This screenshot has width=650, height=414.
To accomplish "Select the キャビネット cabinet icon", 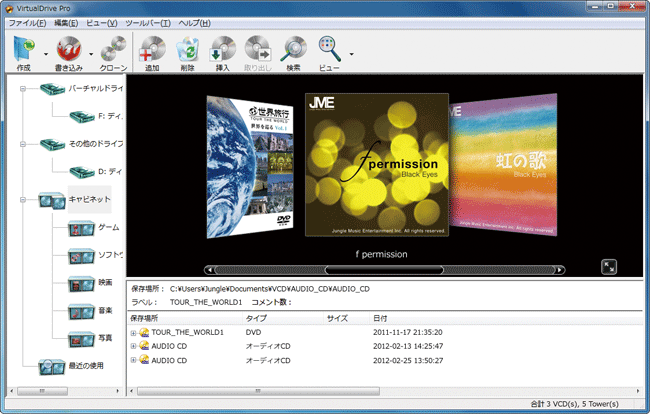I will click(52, 201).
